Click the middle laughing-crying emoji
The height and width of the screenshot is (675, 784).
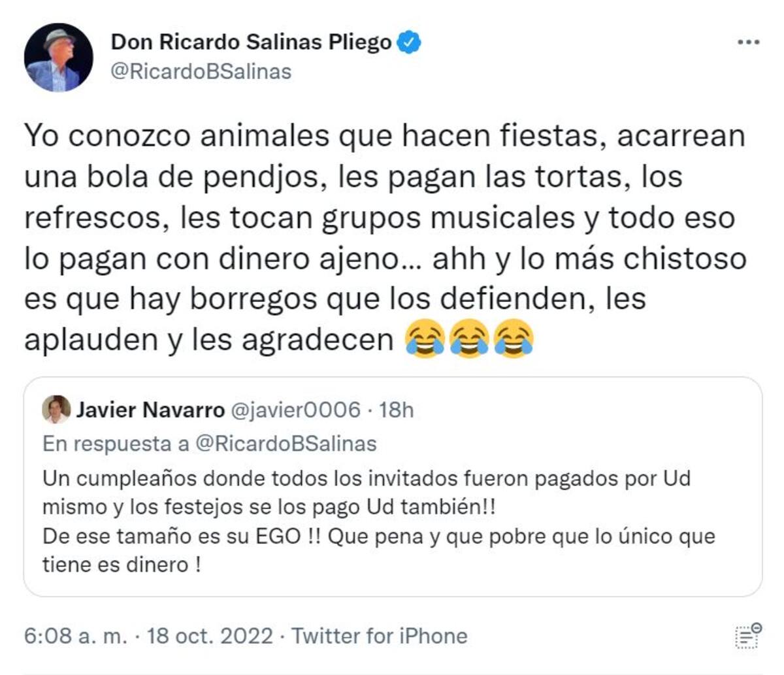click(469, 339)
